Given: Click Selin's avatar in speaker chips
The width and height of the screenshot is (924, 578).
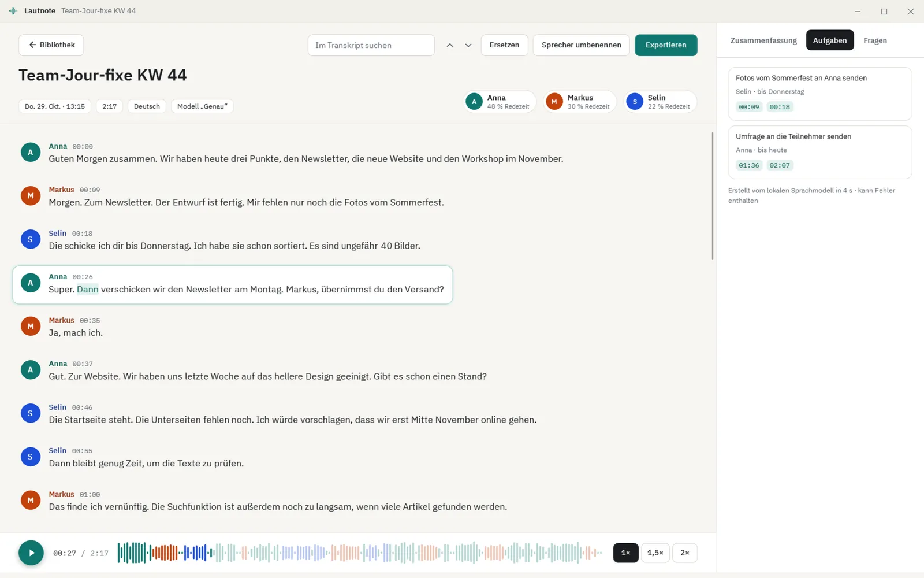Looking at the screenshot, I should [x=635, y=102].
